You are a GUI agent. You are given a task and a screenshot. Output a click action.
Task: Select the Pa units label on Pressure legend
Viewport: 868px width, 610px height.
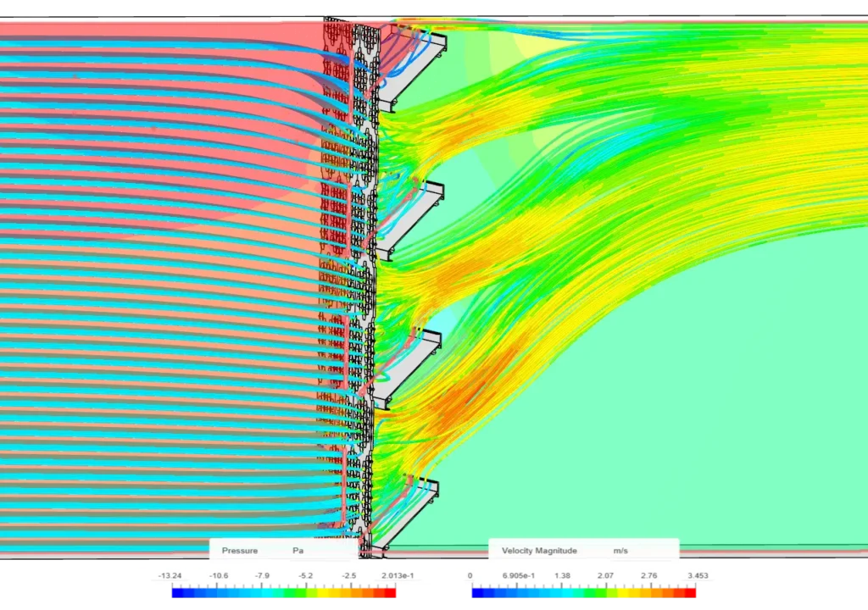[298, 551]
